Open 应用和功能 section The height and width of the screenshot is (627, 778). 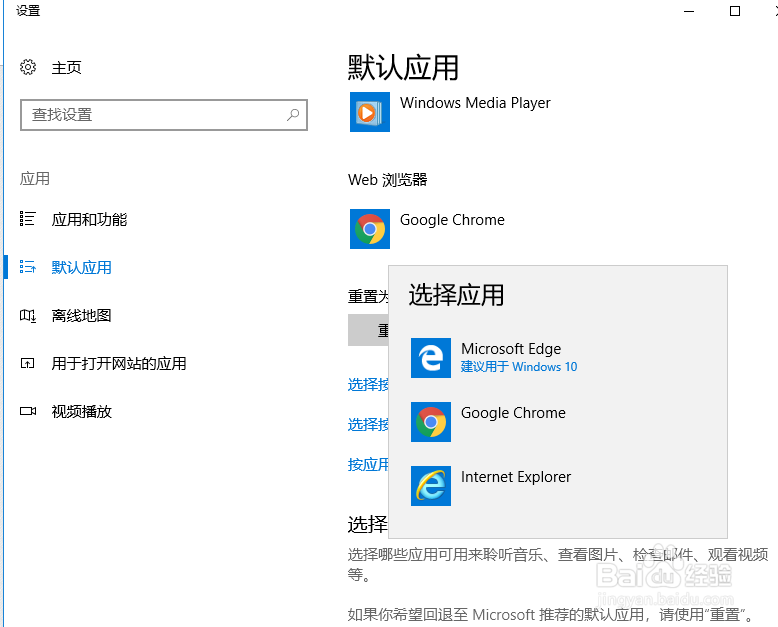pos(89,219)
